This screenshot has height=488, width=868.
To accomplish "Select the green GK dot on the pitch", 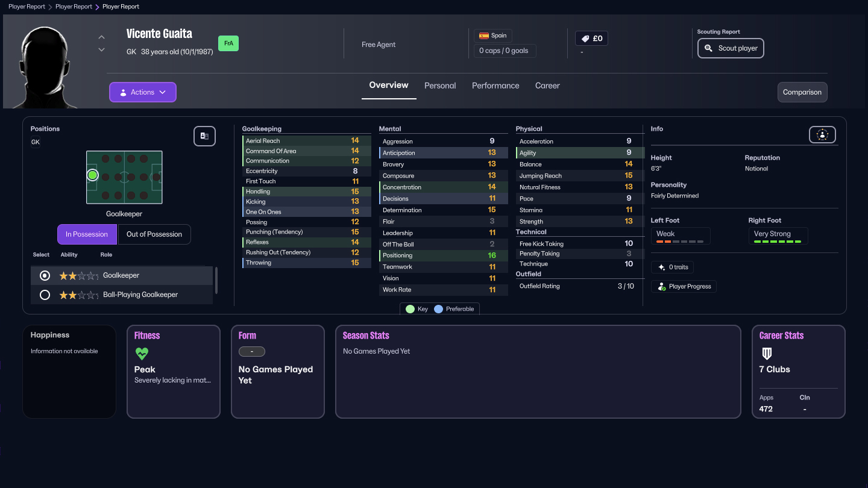I will click(92, 175).
